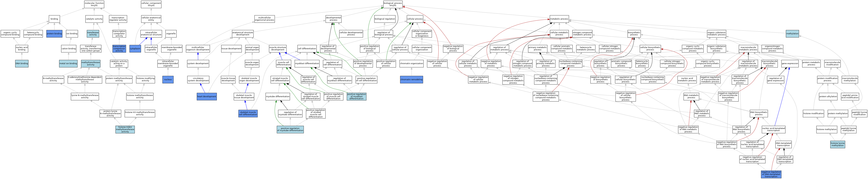Click the muscle structure development node
Viewport: 868px width, 179px height.
(278, 49)
